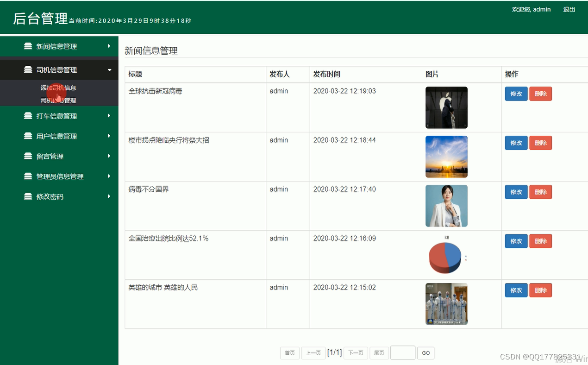Open the 新闻信息管理 sidebar menu
Screen dimensions: 588x365
point(59,46)
